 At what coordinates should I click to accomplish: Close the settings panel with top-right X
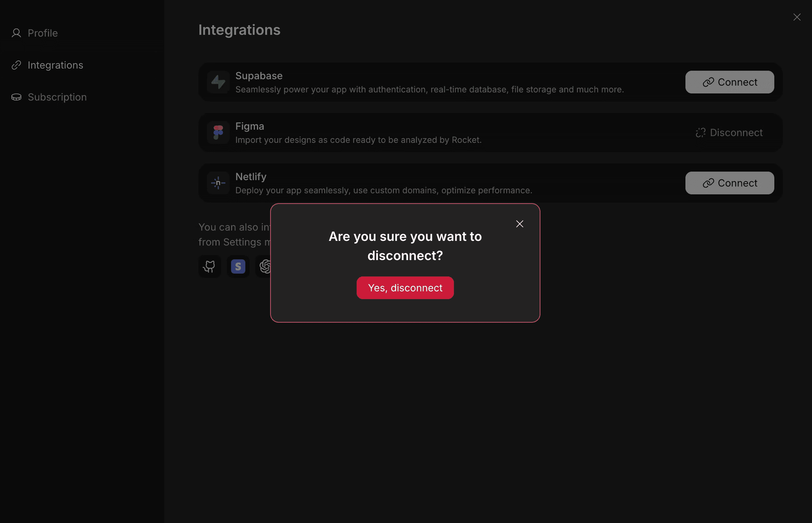pos(797,17)
